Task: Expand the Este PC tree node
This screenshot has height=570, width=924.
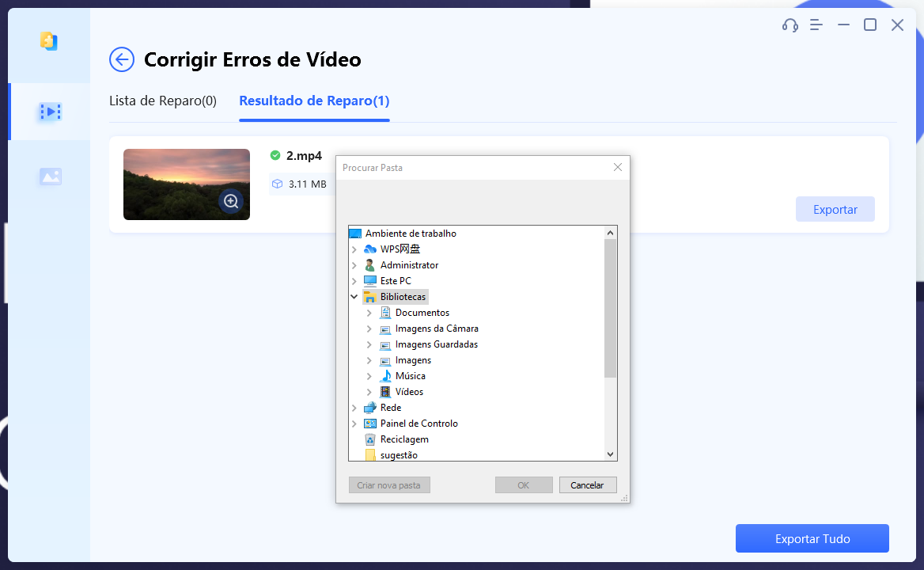Action: pos(354,281)
